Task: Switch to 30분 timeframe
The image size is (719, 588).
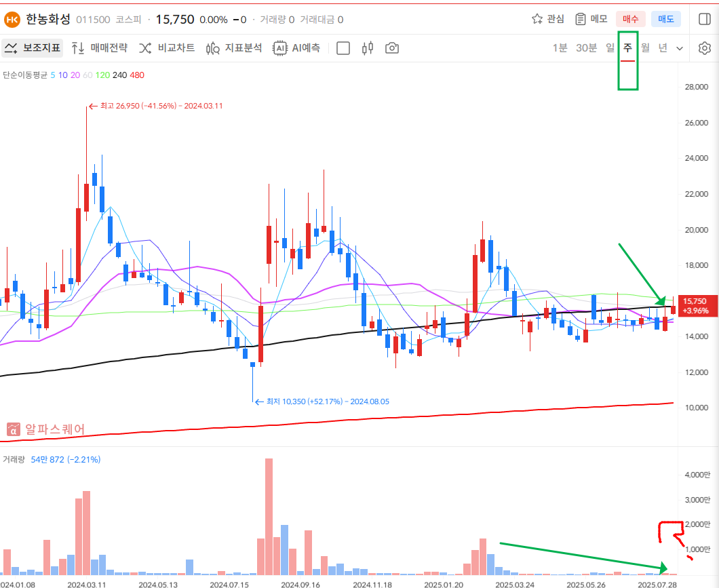Action: (586, 47)
